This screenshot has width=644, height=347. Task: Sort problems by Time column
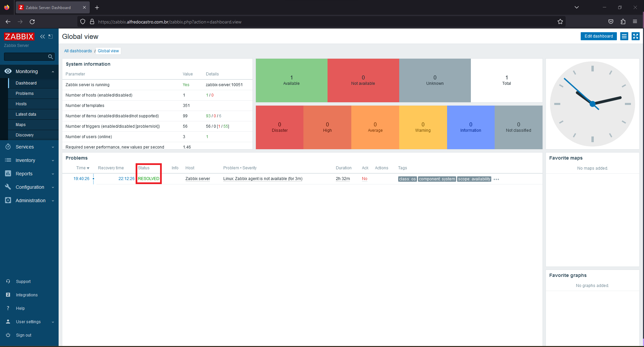[x=83, y=168]
